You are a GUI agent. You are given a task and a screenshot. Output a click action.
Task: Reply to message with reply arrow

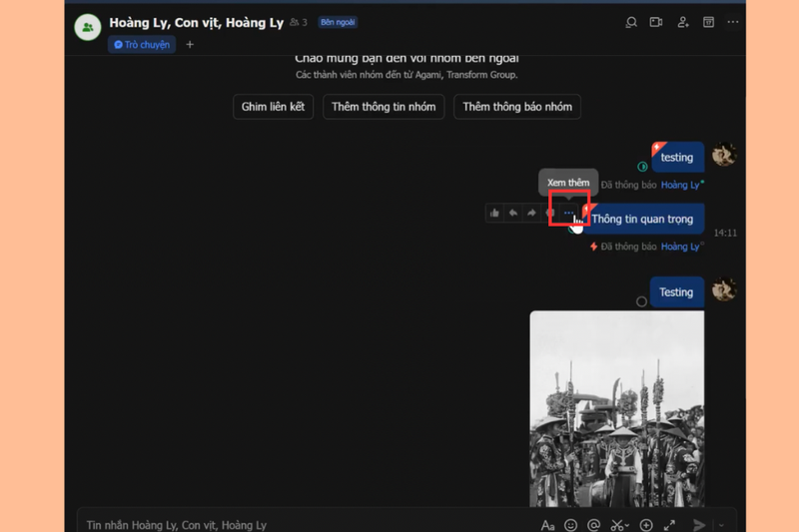point(513,213)
